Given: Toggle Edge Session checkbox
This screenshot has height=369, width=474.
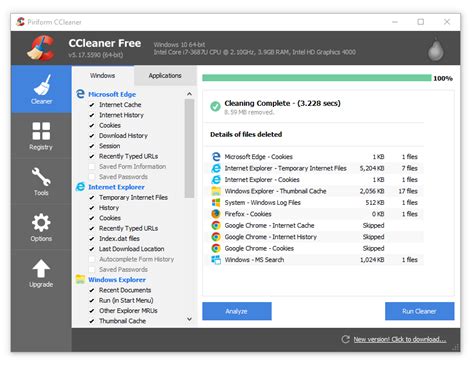Looking at the screenshot, I should coord(92,146).
